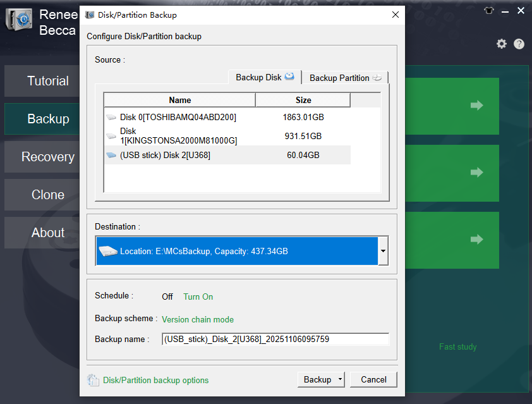Viewport: 532px width, 404px height.
Task: Switch to the Backup Partition tab
Action: 345,78
